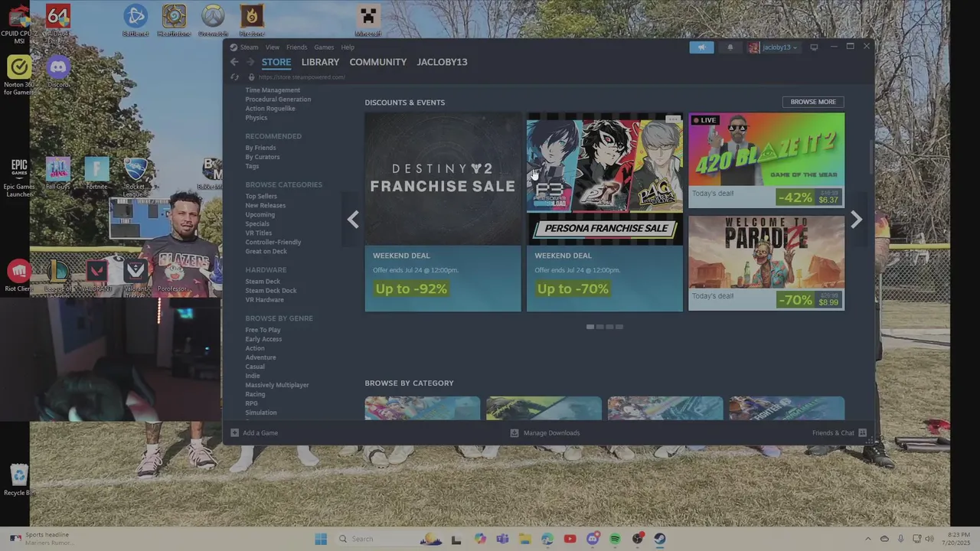Select the Rocket League desktop icon
This screenshot has height=551, width=980.
(136, 177)
